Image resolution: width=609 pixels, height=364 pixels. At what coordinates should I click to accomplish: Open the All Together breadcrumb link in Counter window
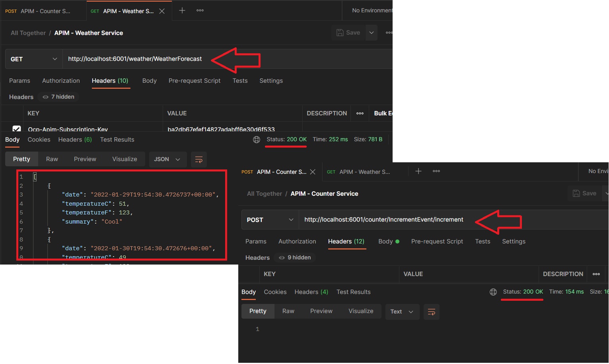coord(264,194)
